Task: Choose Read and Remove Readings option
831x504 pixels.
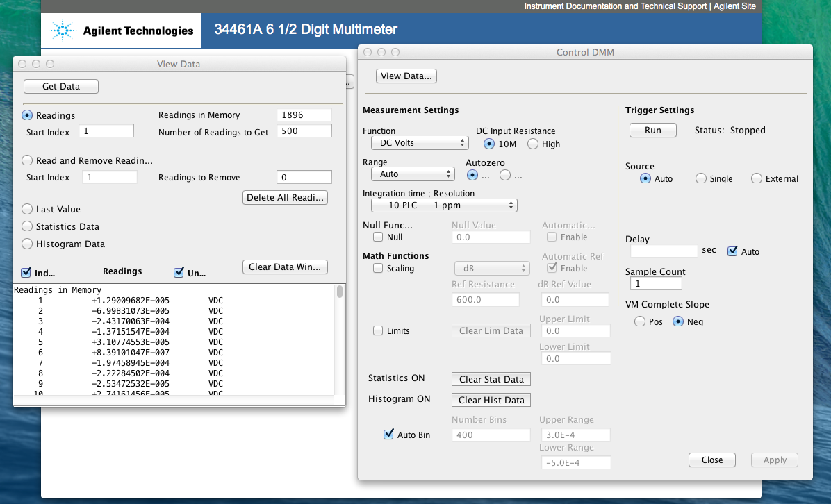Action: tap(27, 160)
